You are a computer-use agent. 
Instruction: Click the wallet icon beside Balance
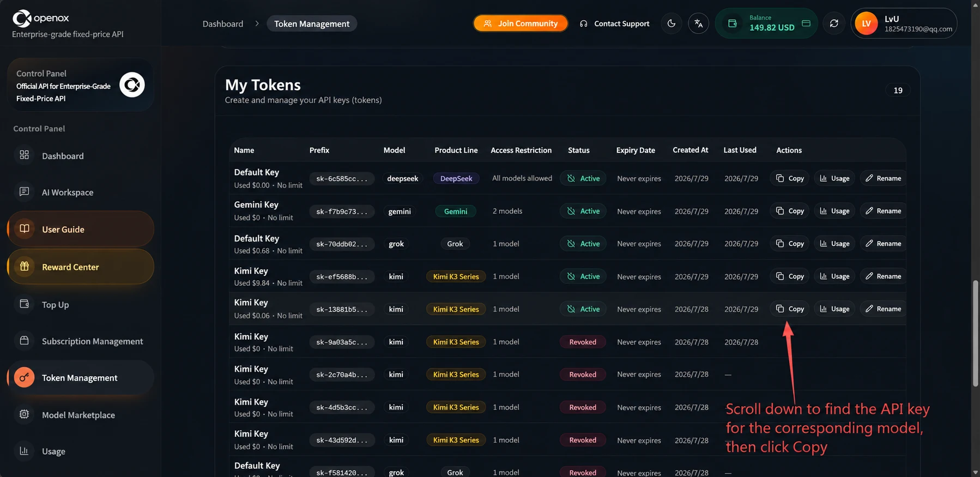(x=733, y=23)
